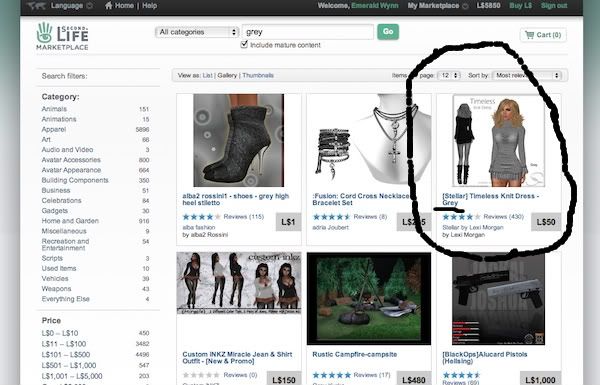The width and height of the screenshot is (600, 385).
Task: Open Reviews (430) for Knit Dress
Action: tap(503, 217)
